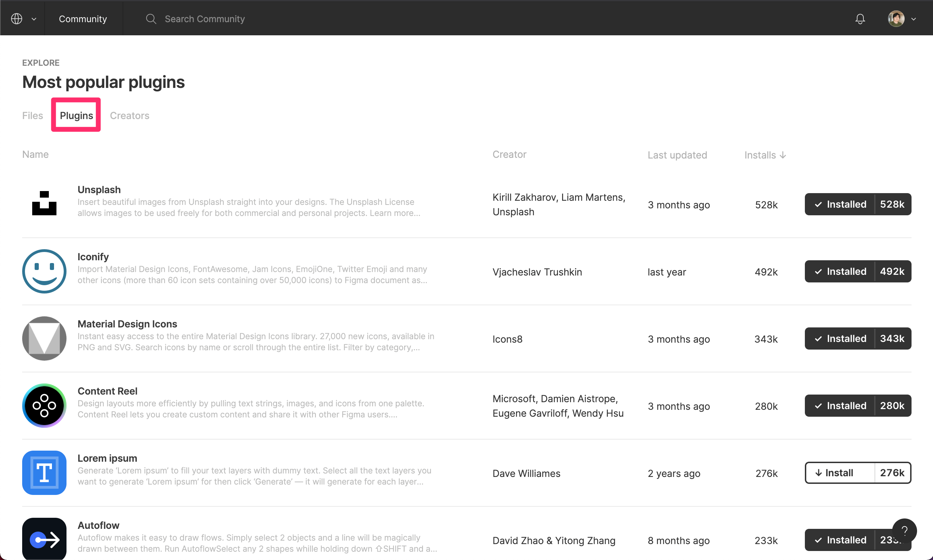The image size is (933, 560).
Task: Click the Lorem ipsum plugin icon
Action: click(44, 472)
